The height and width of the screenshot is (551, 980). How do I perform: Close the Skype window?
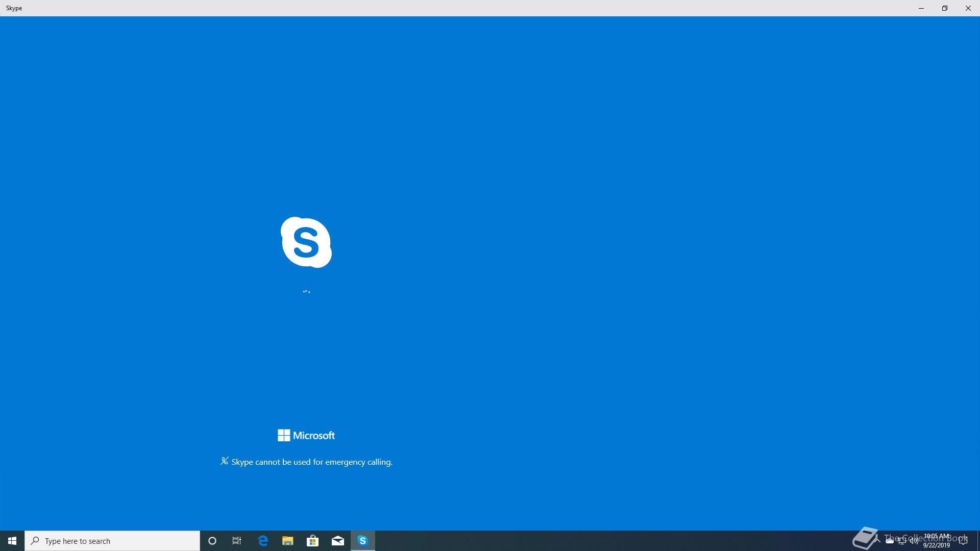(968, 8)
